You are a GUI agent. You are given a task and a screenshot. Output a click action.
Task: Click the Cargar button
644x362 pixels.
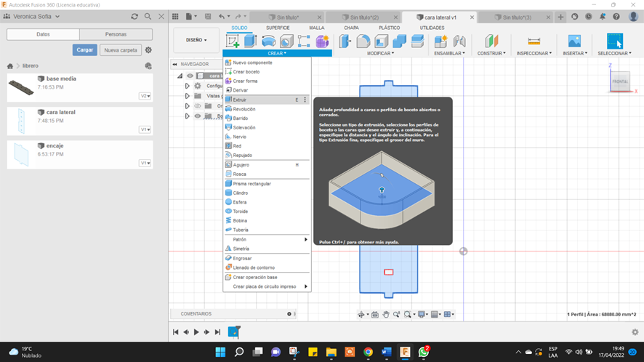[x=84, y=50]
